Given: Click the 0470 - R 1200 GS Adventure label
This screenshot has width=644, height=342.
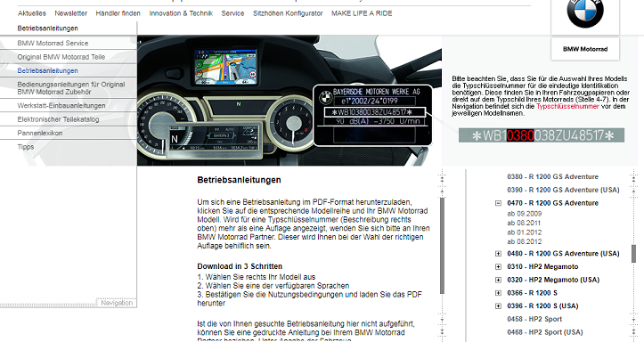Looking at the screenshot, I should (x=552, y=203).
